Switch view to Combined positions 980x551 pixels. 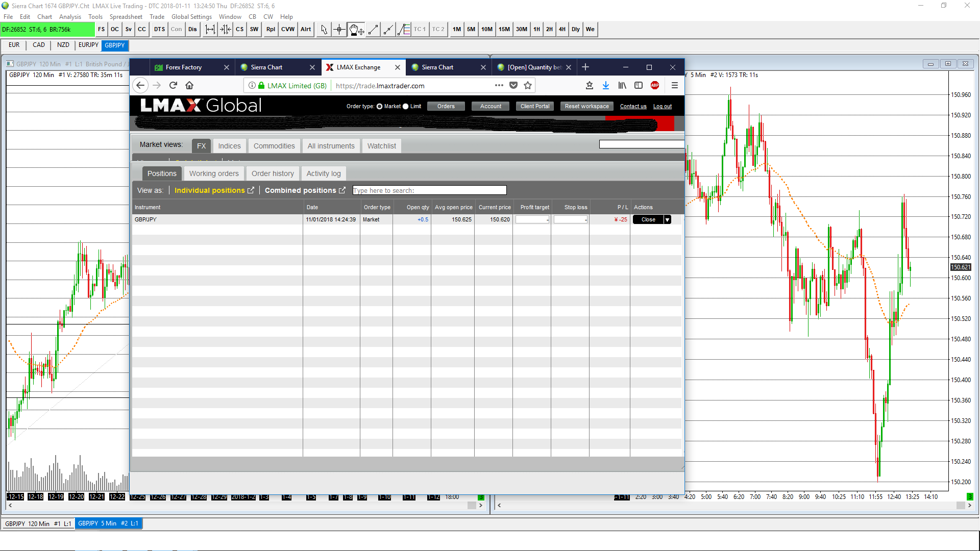(300, 190)
